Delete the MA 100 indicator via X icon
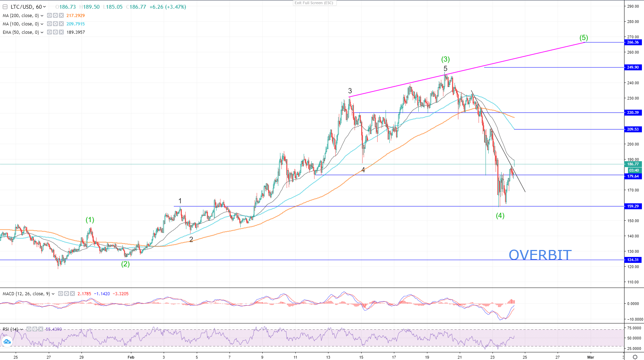 (x=61, y=24)
